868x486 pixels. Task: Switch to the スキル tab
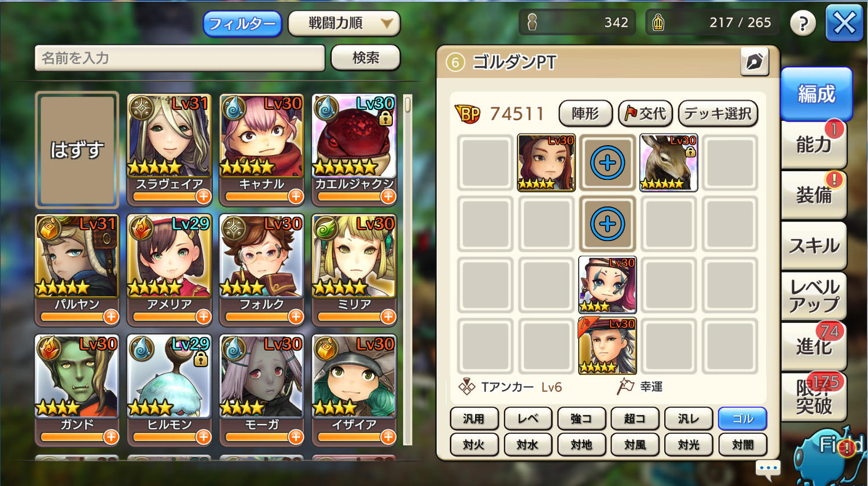pyautogui.click(x=814, y=245)
